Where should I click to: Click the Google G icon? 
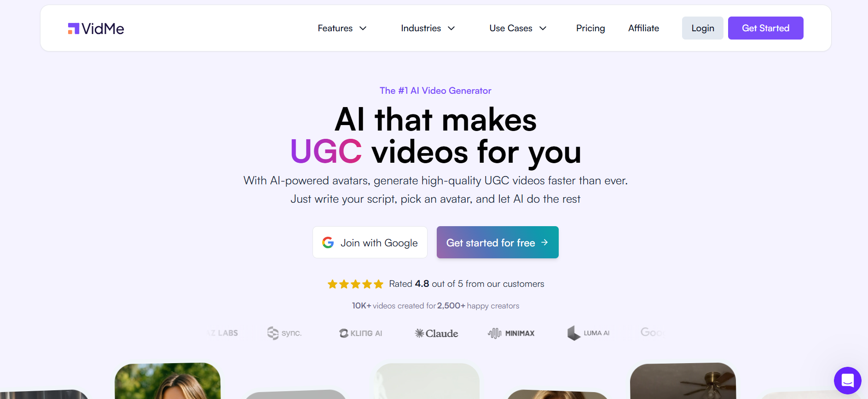tap(328, 243)
